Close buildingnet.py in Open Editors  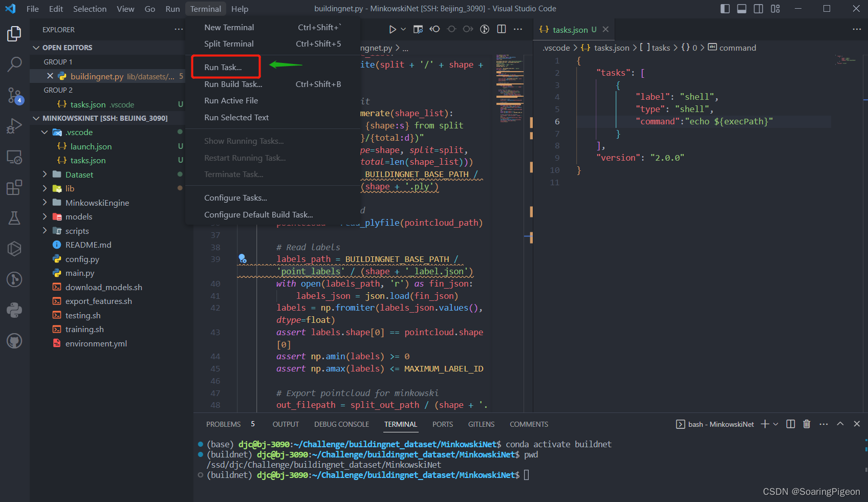click(50, 76)
